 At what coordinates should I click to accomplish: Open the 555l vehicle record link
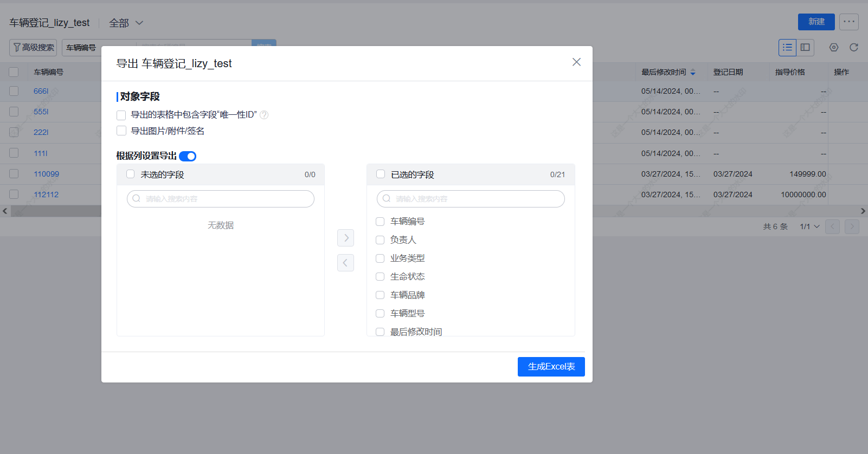point(41,112)
